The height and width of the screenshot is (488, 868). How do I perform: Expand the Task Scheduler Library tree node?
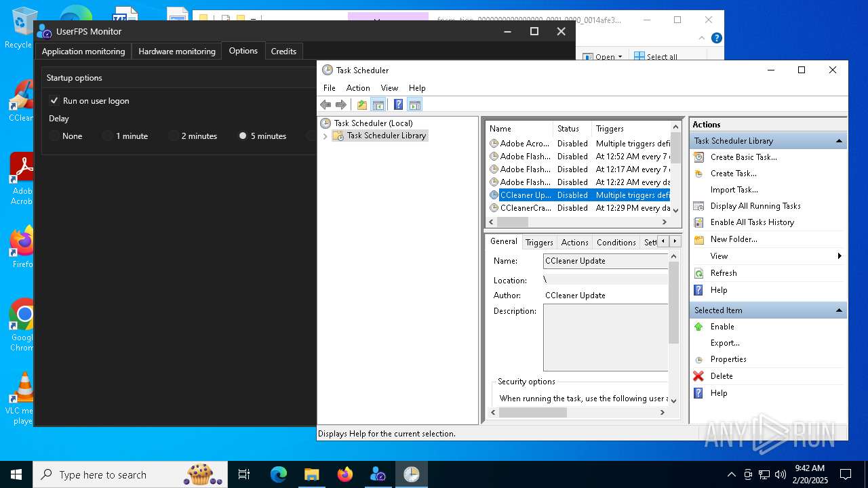point(325,136)
